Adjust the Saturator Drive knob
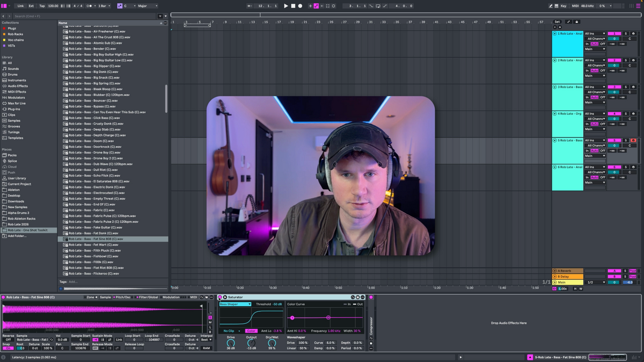The width and height of the screenshot is (644, 362). (231, 342)
